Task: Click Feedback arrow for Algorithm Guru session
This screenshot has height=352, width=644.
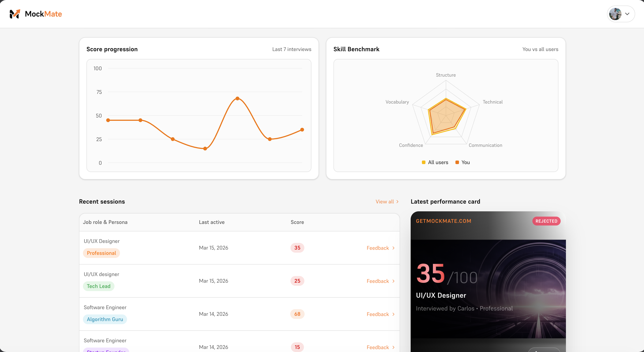Action: 393,314
